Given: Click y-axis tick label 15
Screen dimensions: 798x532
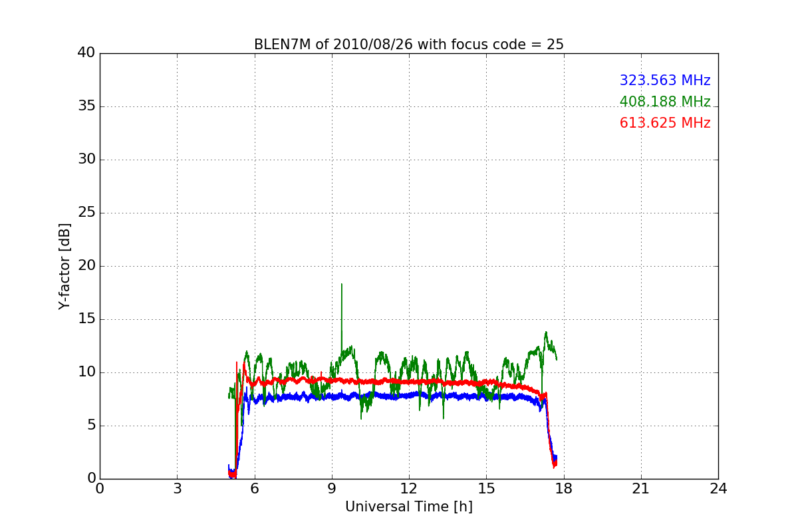Looking at the screenshot, I should [x=86, y=319].
